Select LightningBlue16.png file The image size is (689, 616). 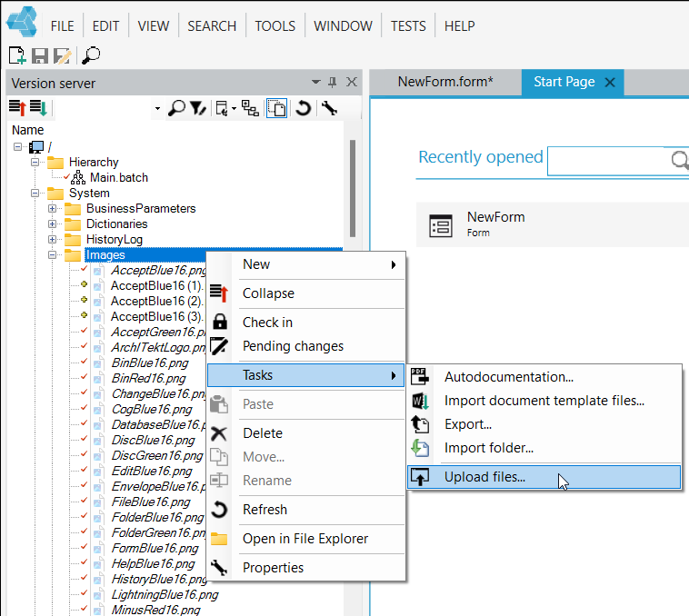[x=165, y=594]
